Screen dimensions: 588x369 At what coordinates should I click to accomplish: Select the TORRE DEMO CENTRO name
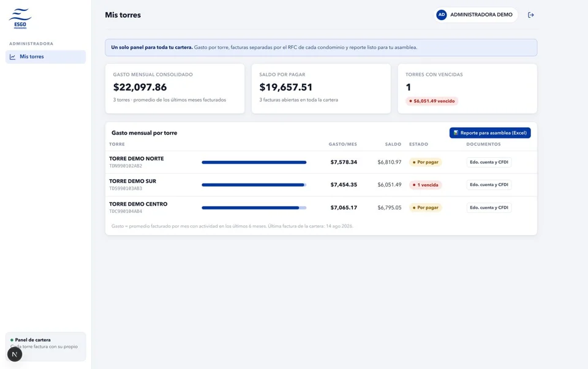coord(138,204)
